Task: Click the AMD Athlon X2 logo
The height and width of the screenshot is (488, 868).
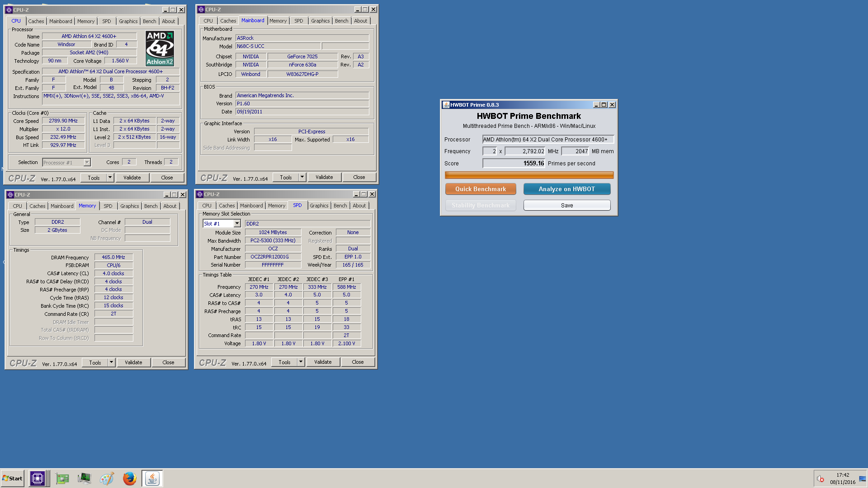Action: point(160,48)
